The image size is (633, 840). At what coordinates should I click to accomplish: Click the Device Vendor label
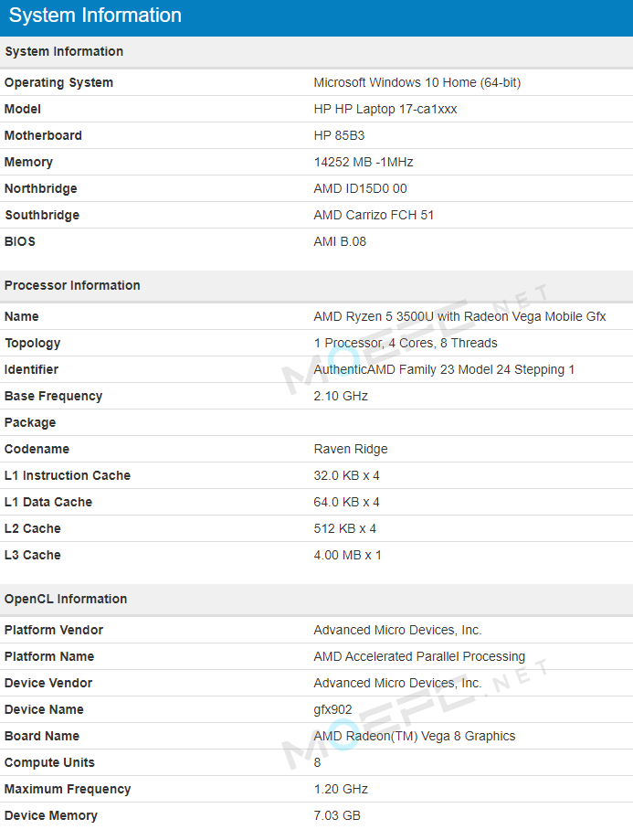48,683
